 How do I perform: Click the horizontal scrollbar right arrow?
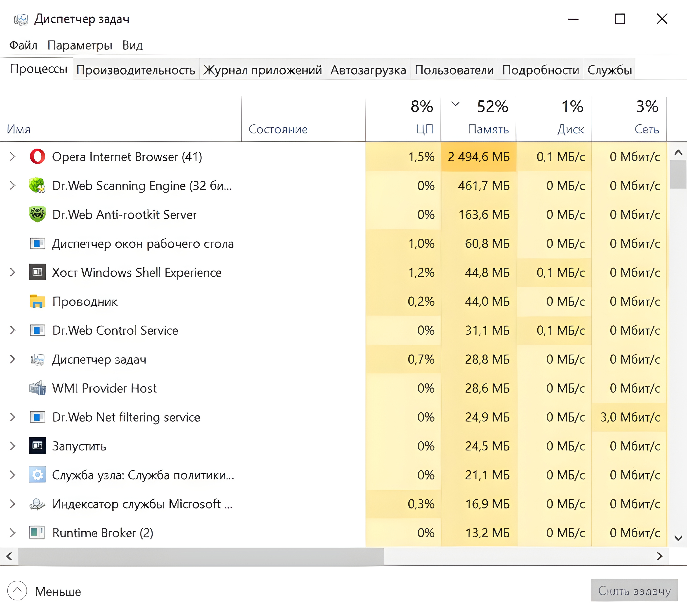[659, 556]
